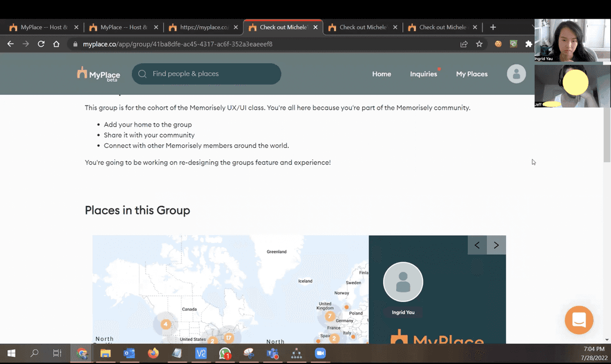The image size is (611, 364).
Task: Reload the current page
Action: pyautogui.click(x=41, y=44)
